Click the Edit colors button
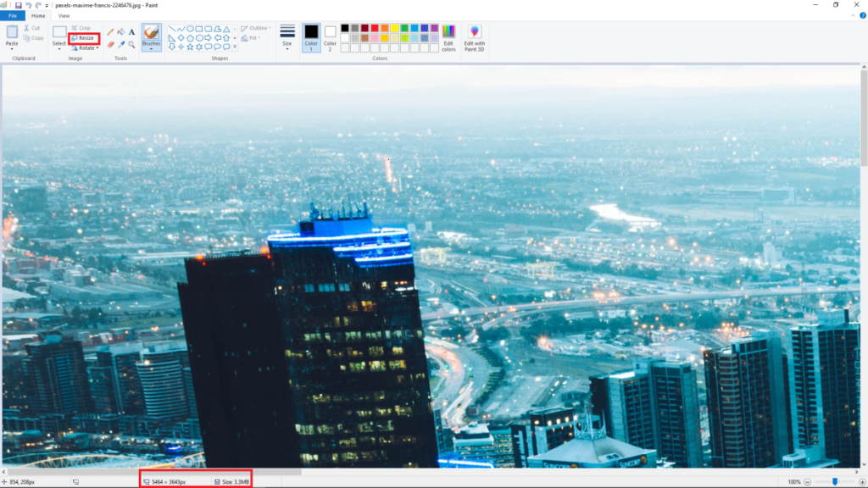 [448, 38]
